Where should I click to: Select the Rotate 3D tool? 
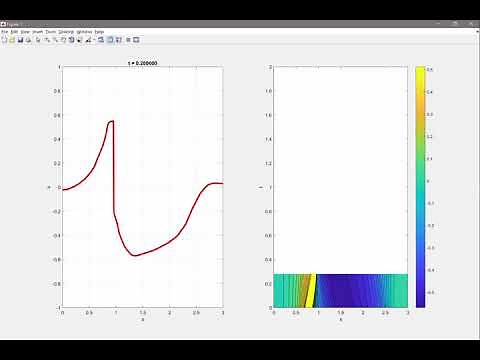point(71,40)
